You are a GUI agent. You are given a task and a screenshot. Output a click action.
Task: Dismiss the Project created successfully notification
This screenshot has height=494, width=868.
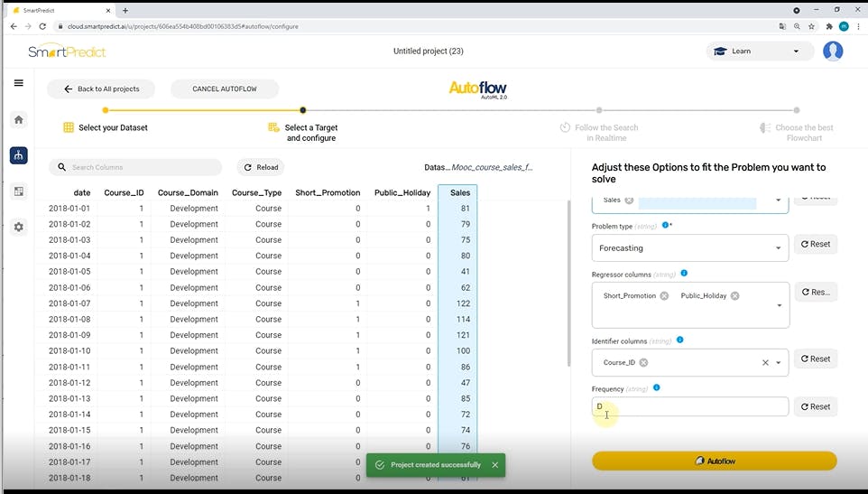pos(494,465)
